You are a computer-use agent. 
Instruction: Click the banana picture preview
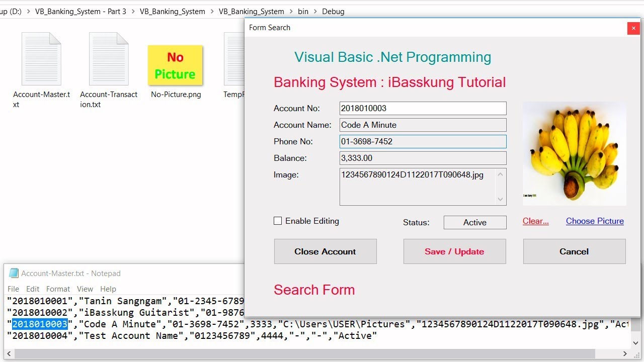[x=575, y=153]
